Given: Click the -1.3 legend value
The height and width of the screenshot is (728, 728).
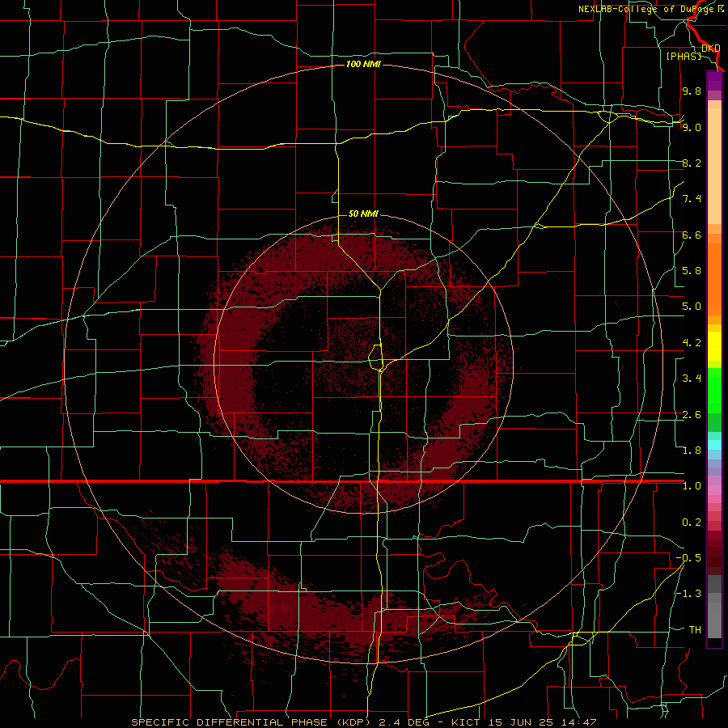Looking at the screenshot, I should (x=688, y=594).
